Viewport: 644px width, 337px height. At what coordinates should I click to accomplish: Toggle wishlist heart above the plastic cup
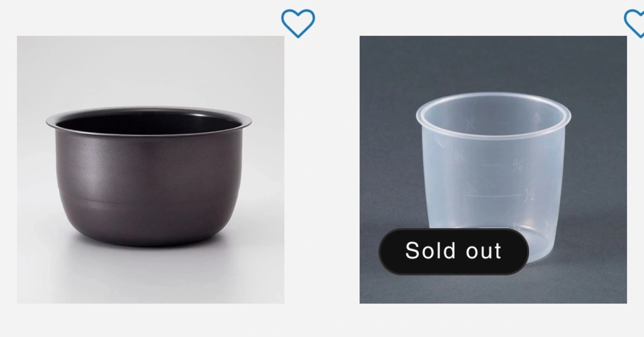click(x=634, y=24)
